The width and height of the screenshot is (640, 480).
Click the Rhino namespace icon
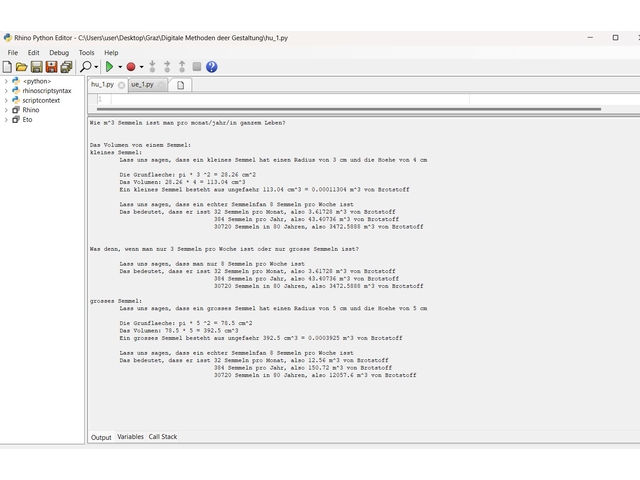pyautogui.click(x=16, y=110)
